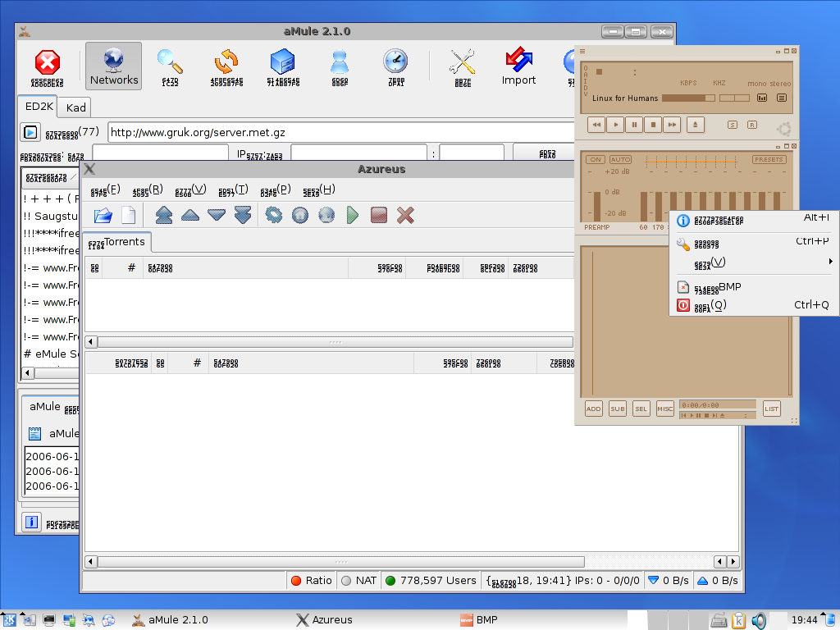
Task: Click the red disconnect icon in aMule toolbar
Action: [x=47, y=66]
